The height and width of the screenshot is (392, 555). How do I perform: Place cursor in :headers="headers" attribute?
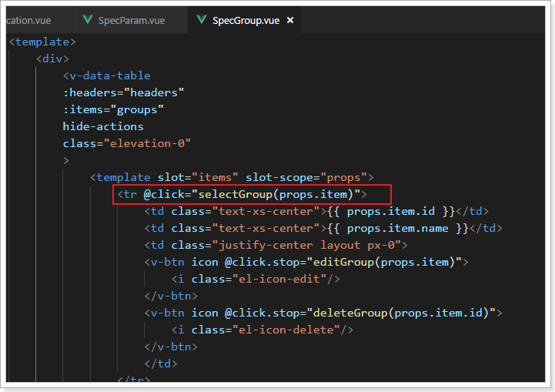(123, 92)
